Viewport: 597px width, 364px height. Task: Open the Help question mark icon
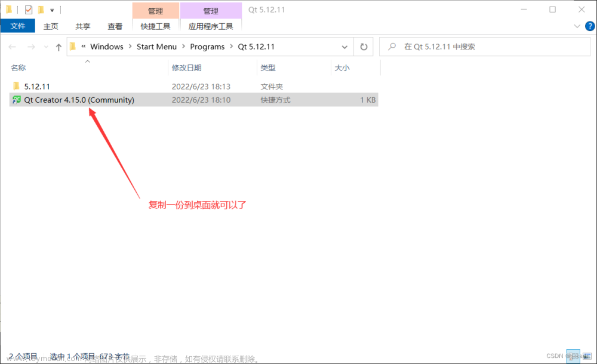590,26
